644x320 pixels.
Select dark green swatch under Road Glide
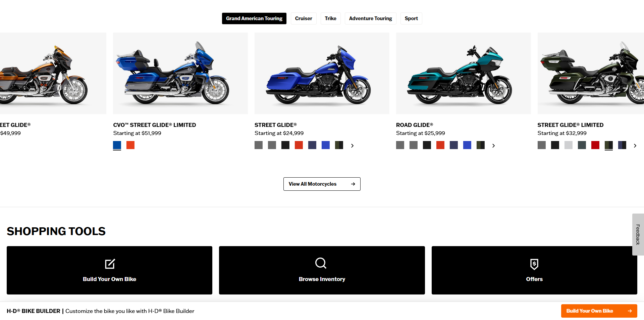[481, 145]
